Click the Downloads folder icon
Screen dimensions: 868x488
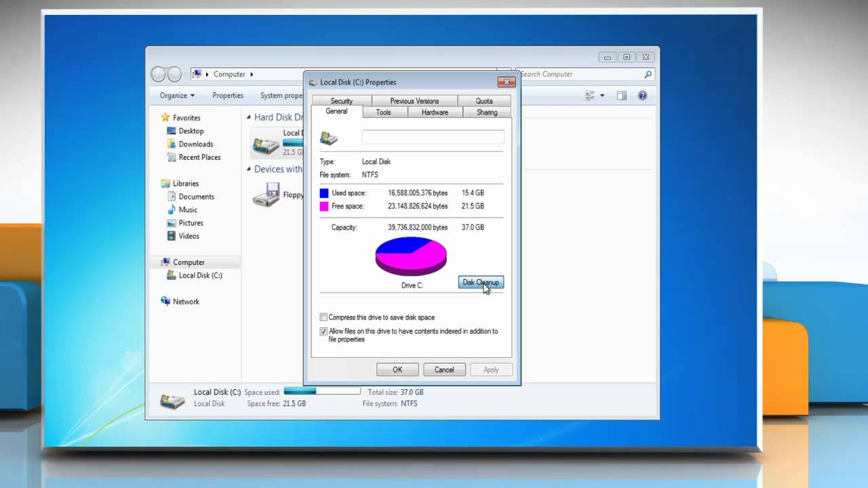[172, 144]
